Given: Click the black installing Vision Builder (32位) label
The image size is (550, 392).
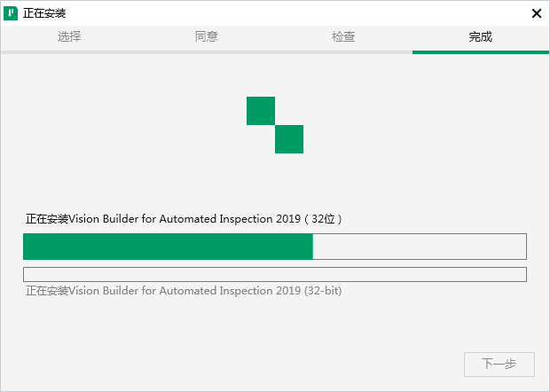Looking at the screenshot, I should pyautogui.click(x=184, y=218).
